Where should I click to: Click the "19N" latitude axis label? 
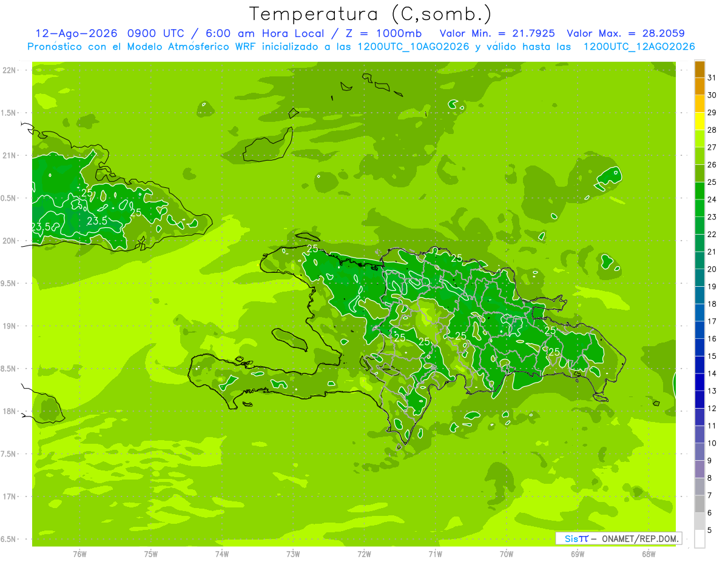(x=10, y=326)
